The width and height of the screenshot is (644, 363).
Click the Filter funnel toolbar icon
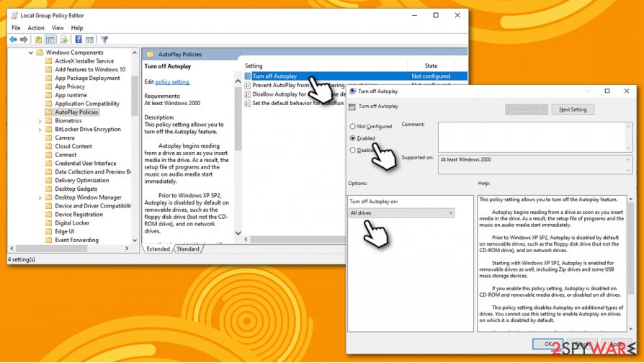click(x=104, y=40)
